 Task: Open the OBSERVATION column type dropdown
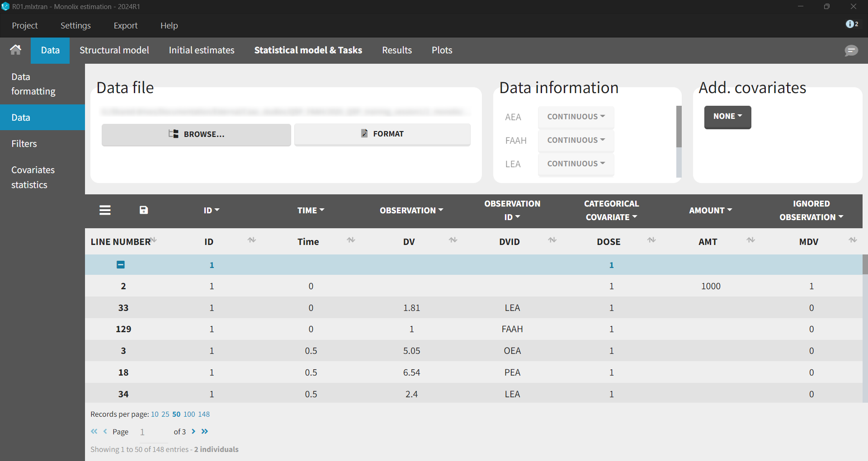coord(411,211)
